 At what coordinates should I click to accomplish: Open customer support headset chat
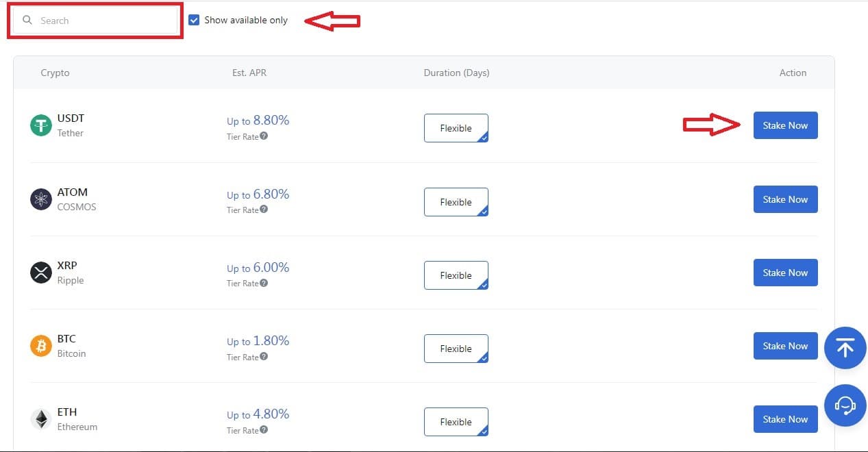845,405
